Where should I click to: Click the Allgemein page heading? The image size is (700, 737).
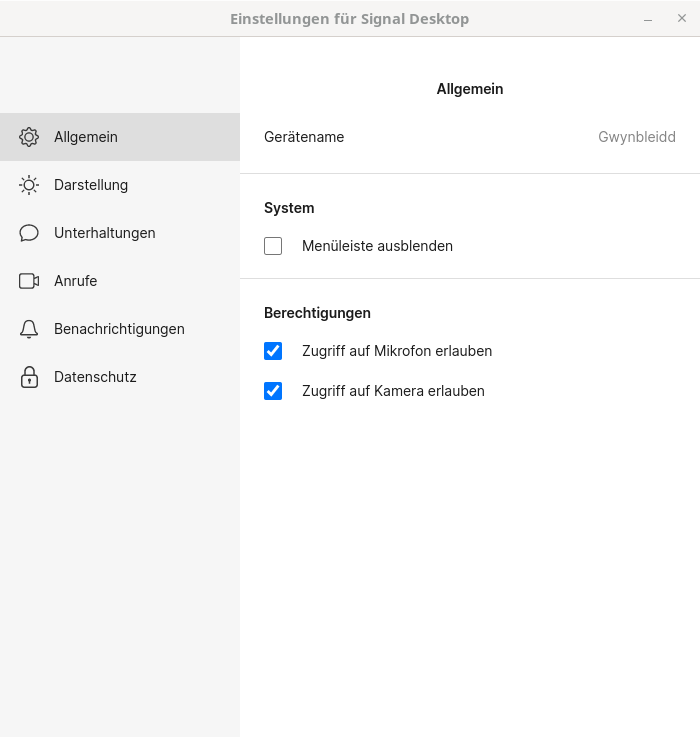pos(470,89)
